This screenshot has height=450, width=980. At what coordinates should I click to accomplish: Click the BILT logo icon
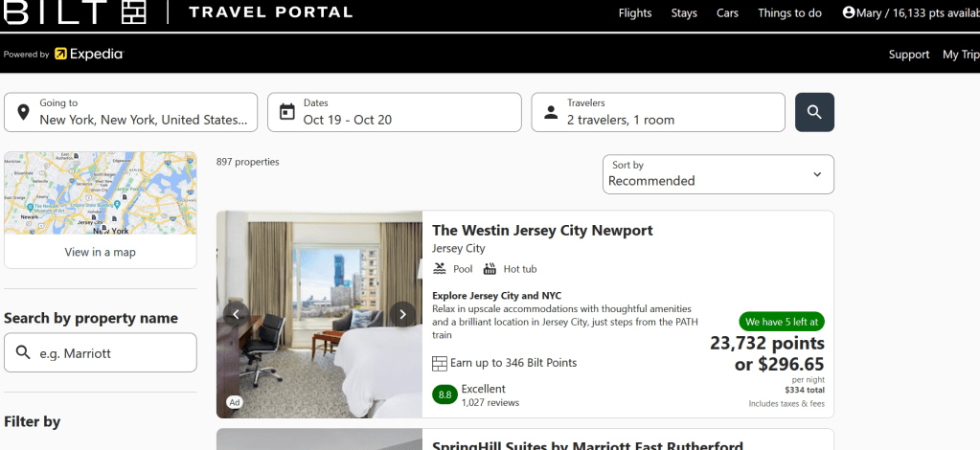click(x=133, y=12)
